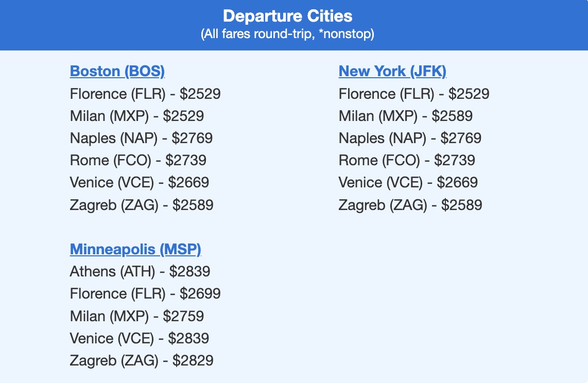Select the Florence $2699 fare under Minneapolis
This screenshot has height=383, width=588.
pyautogui.click(x=146, y=293)
